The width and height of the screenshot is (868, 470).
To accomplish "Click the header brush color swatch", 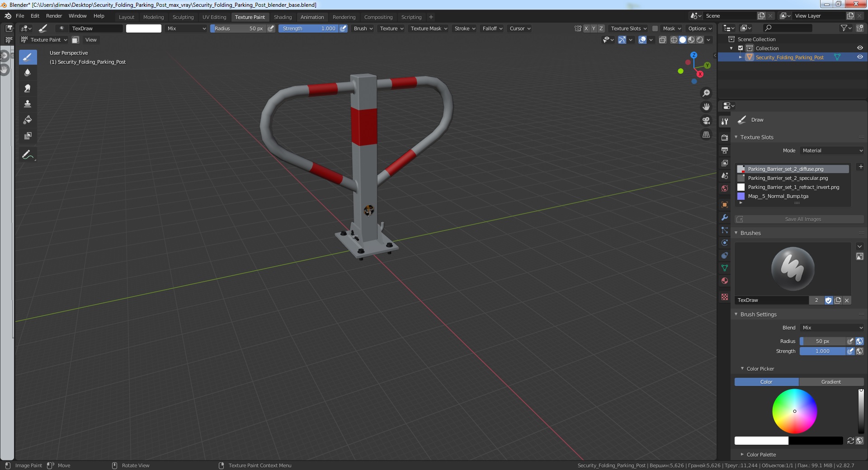I will coord(144,28).
